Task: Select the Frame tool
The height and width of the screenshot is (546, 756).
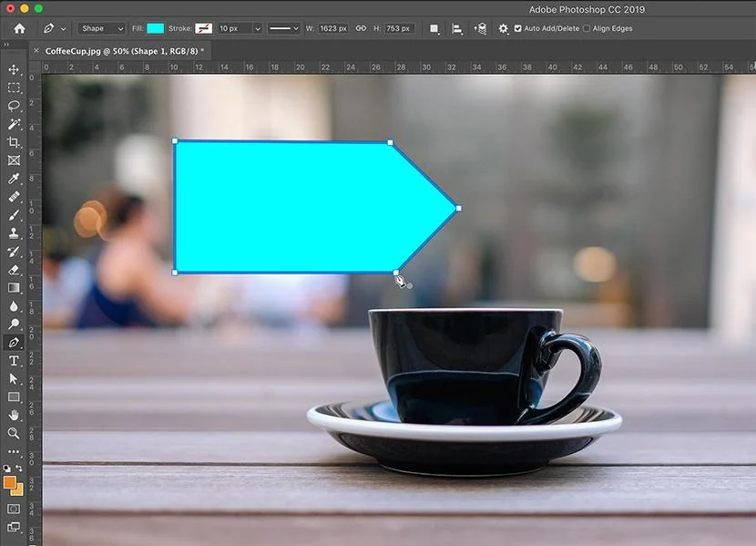Action: pyautogui.click(x=14, y=160)
